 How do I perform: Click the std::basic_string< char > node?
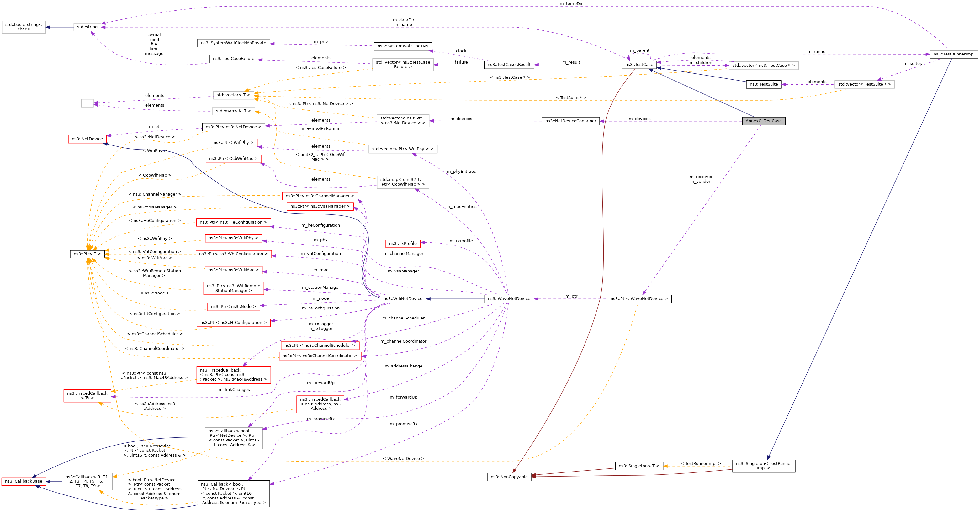[24, 27]
